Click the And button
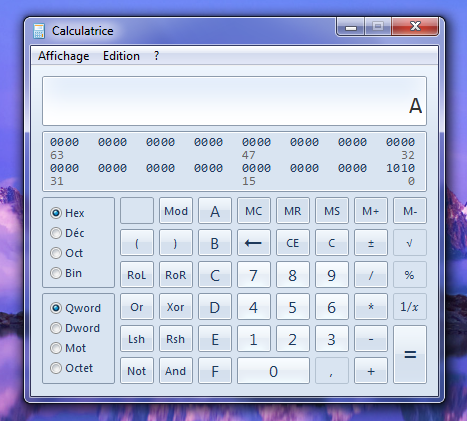Viewport: 467px width, 421px height. 176,371
